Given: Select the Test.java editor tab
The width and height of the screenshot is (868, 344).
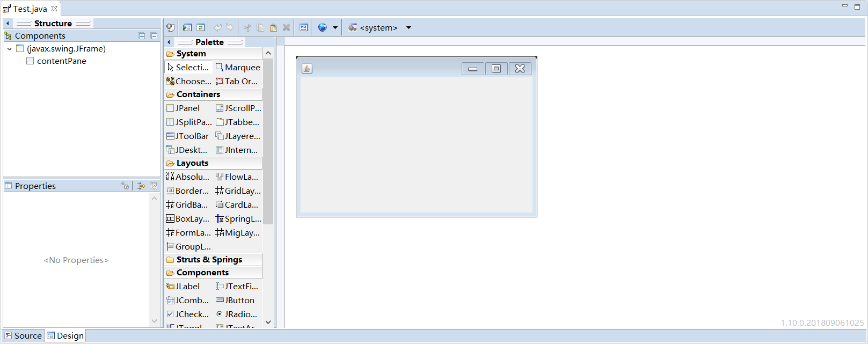Looking at the screenshot, I should (30, 9).
